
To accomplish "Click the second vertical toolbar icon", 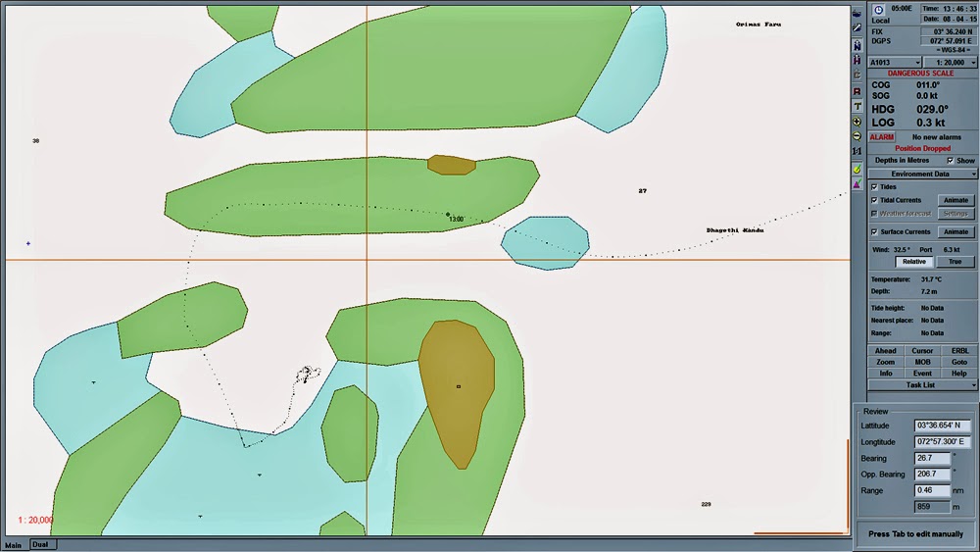I will [857, 28].
